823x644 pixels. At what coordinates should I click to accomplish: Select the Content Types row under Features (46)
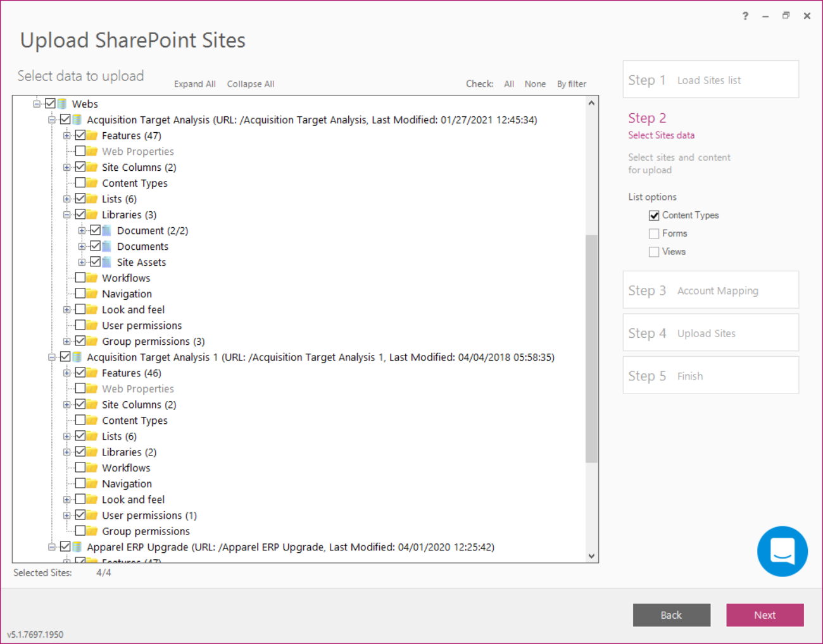click(135, 420)
